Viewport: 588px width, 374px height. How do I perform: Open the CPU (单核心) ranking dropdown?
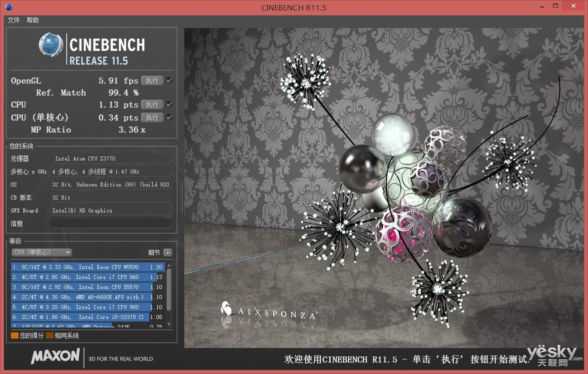[x=41, y=252]
